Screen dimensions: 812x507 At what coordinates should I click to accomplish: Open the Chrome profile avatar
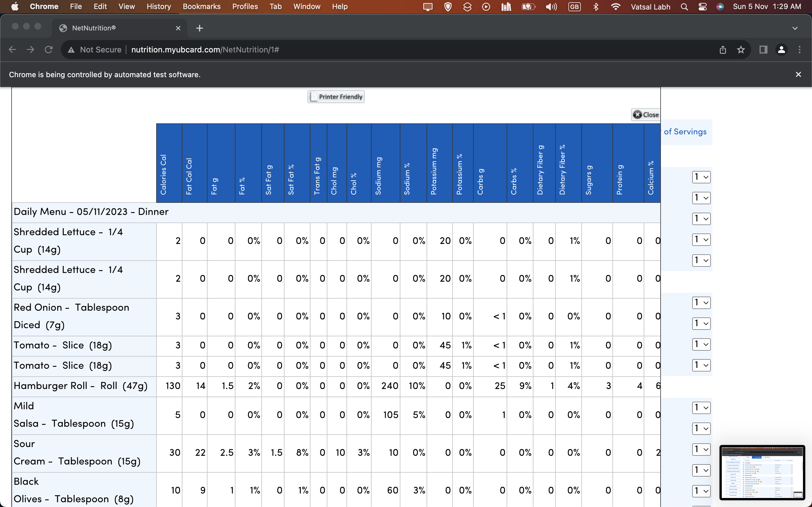pyautogui.click(x=781, y=50)
